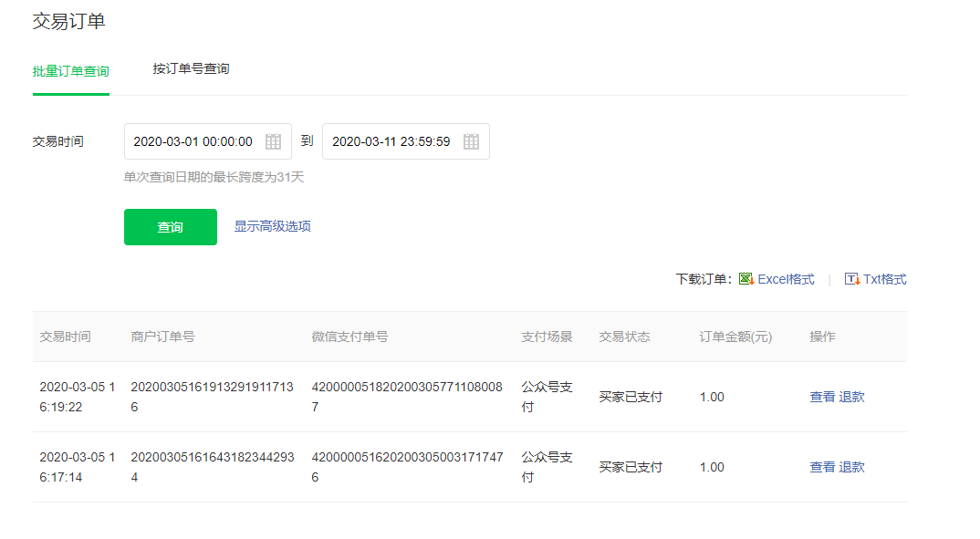Click hint 单次查询日期的最长跨度为31天

tap(214, 177)
